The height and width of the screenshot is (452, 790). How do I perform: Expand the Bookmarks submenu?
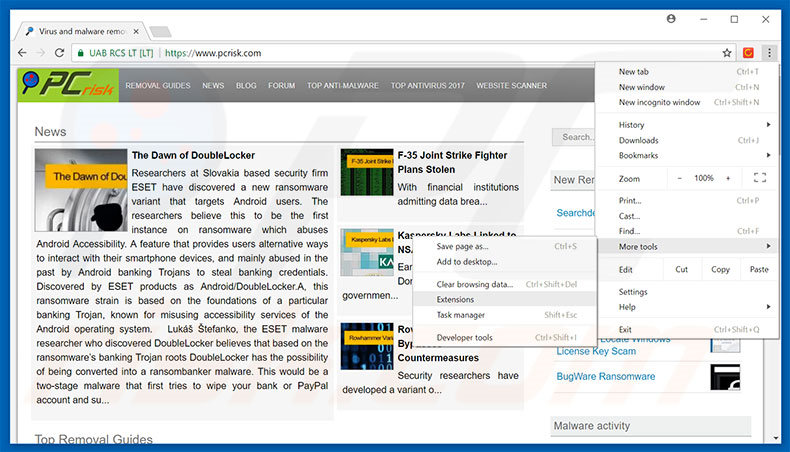tap(688, 155)
